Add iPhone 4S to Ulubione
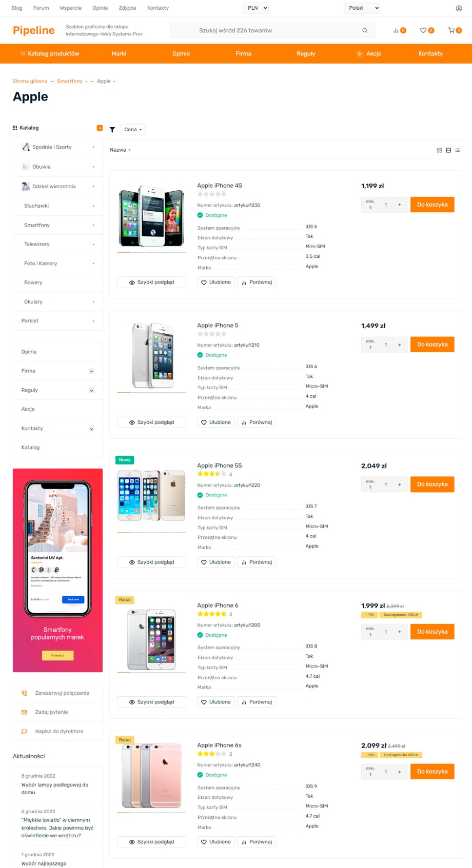This screenshot has height=868, width=472. [x=216, y=282]
